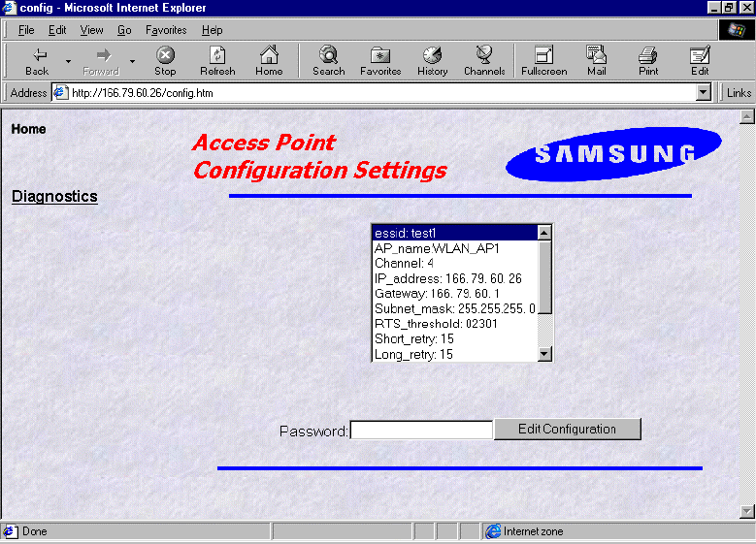Select the AP_name:WLAN_AP1 list entry

(454, 248)
